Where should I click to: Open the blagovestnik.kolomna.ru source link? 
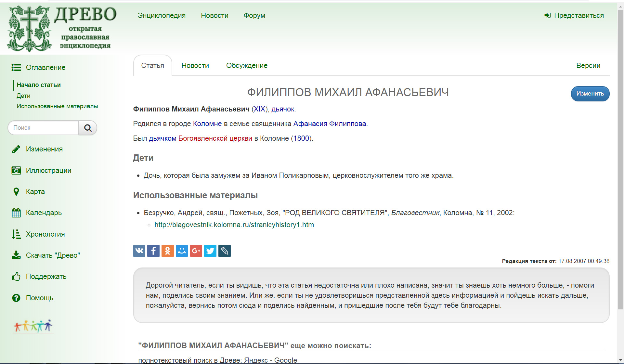coord(234,225)
